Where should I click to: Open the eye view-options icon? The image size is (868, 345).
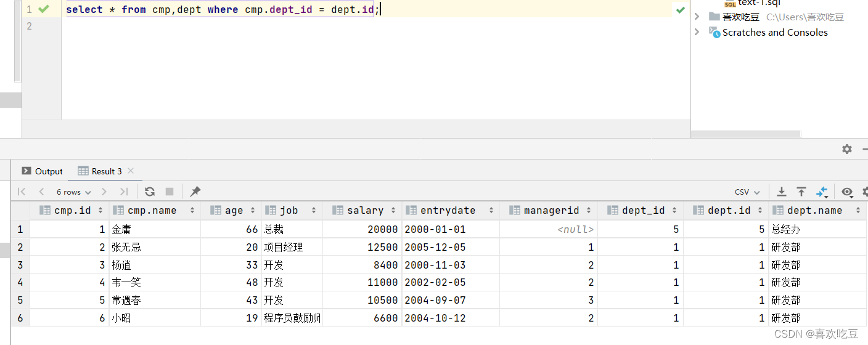pos(847,192)
